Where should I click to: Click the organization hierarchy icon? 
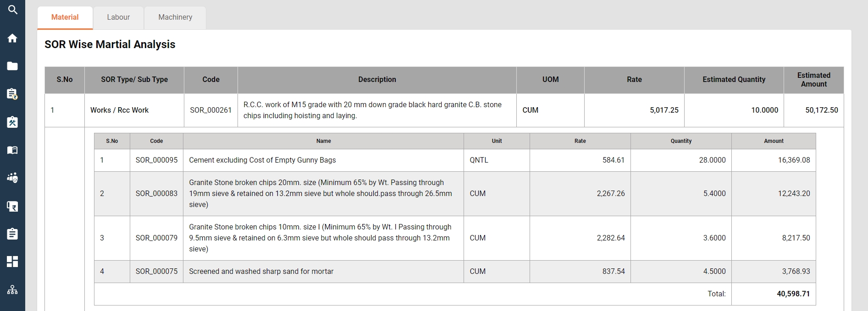pos(12,289)
